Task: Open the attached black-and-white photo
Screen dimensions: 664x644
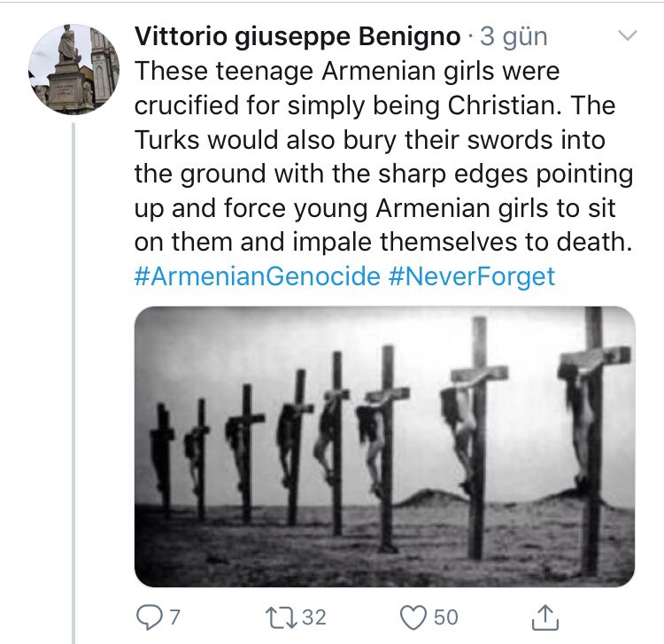Action: [384, 446]
